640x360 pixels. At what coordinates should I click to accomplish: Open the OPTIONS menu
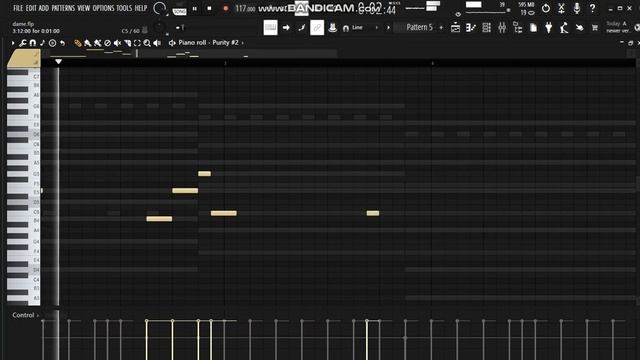click(104, 8)
